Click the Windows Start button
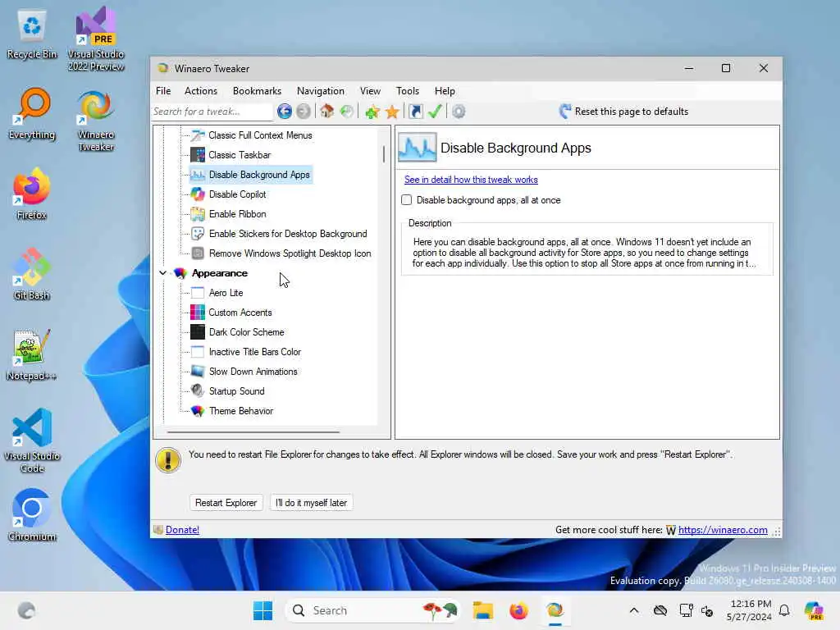The image size is (840, 630). coord(262,610)
